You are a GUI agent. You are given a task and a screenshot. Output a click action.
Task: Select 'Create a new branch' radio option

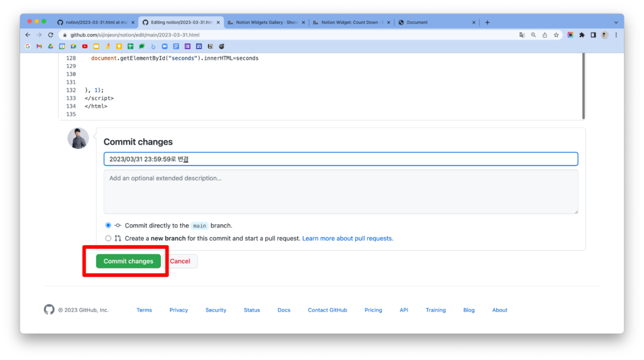108,239
